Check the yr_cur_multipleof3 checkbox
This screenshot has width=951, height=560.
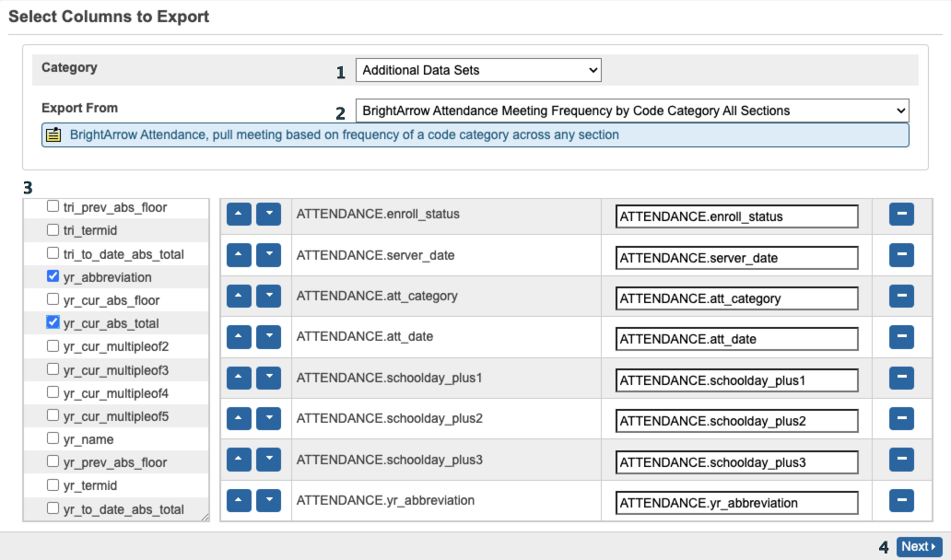pos(53,369)
